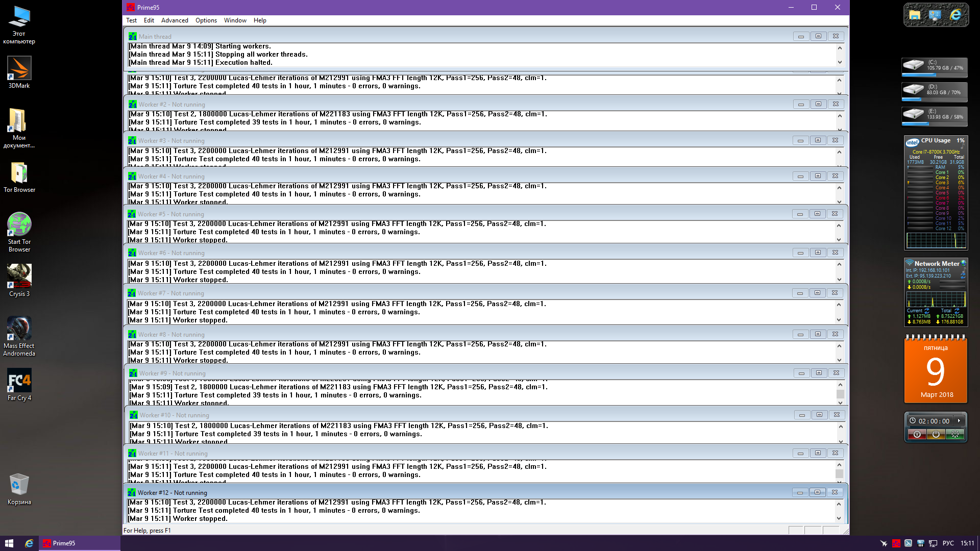Click the Control Panel launcher icon
The image size is (980, 551).
click(x=935, y=15)
